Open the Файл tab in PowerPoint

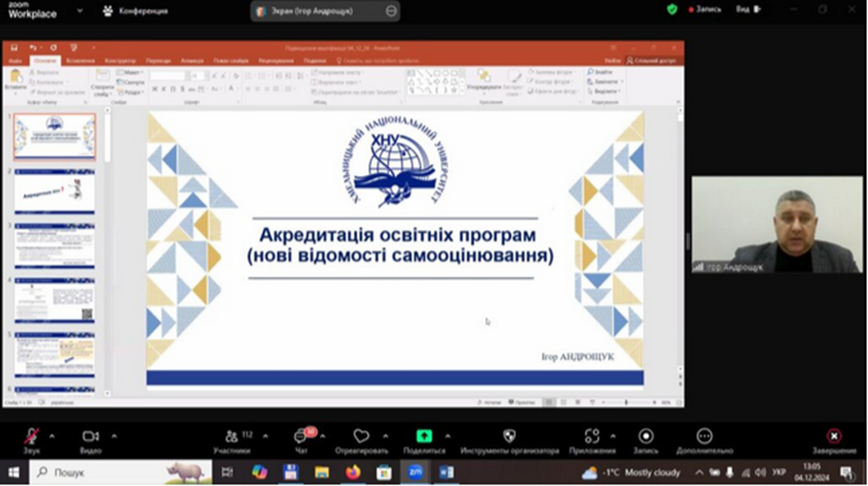tap(15, 61)
